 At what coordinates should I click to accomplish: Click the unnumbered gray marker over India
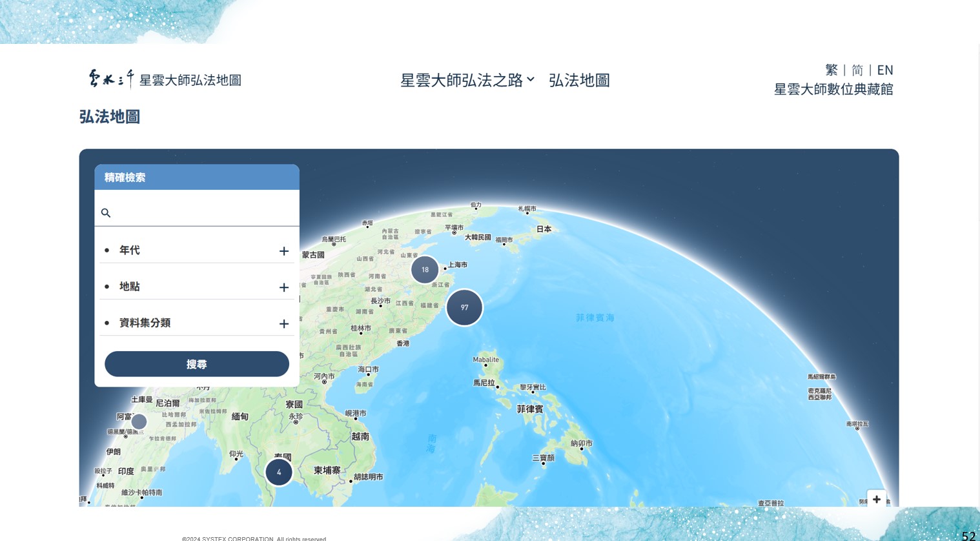tap(139, 422)
